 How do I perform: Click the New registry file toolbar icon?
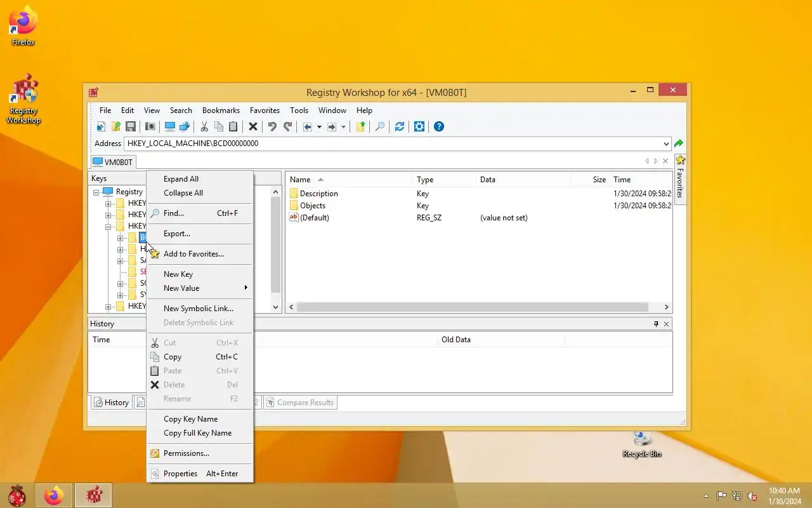(x=101, y=127)
